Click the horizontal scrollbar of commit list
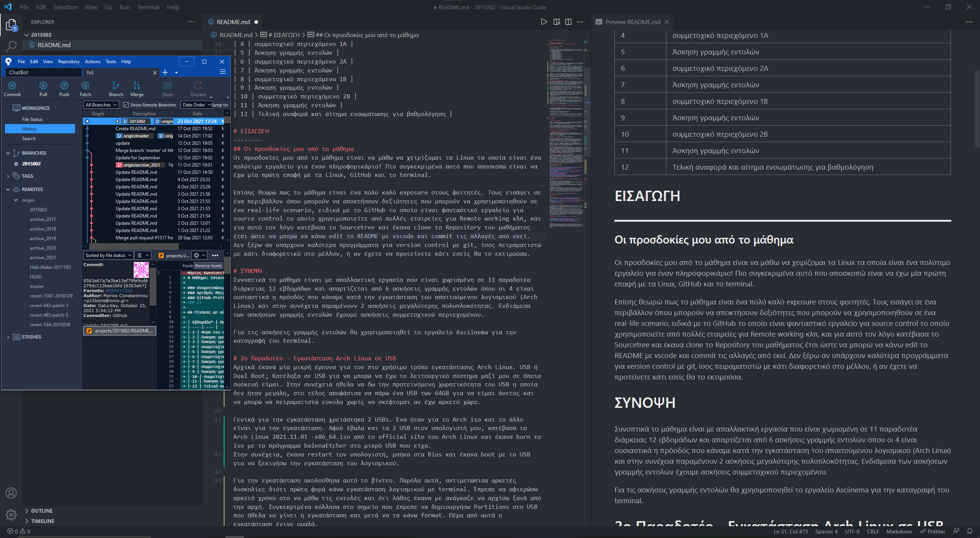Viewport: 980px width, 538px height. (x=134, y=246)
